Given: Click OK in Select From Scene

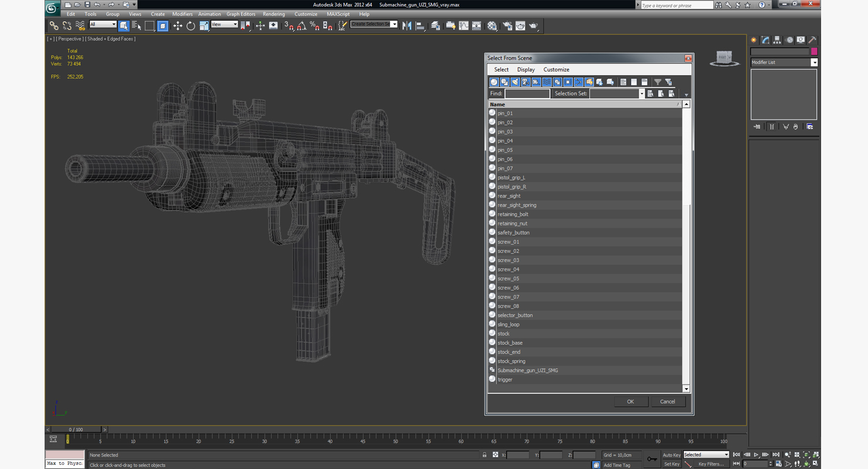Looking at the screenshot, I should coord(630,402).
